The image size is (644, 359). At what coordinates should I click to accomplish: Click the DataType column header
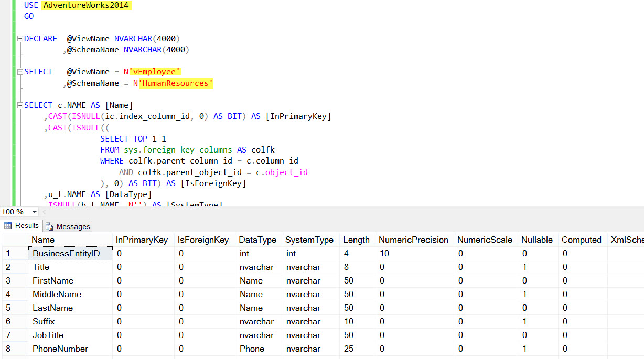[x=259, y=240]
